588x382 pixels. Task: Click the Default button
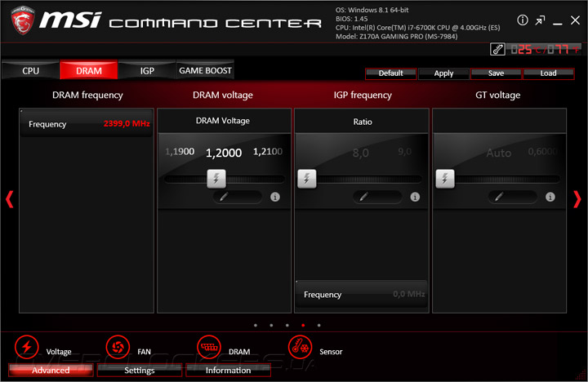390,73
